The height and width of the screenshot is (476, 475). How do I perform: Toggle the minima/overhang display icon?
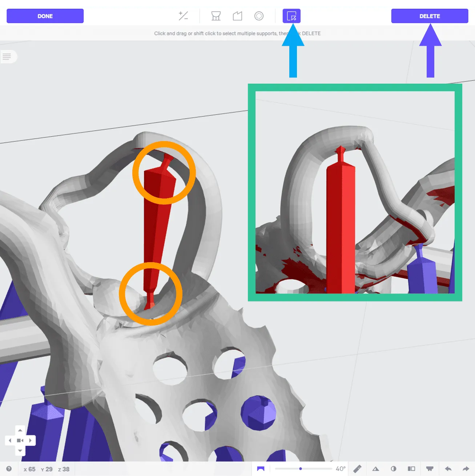(261, 469)
